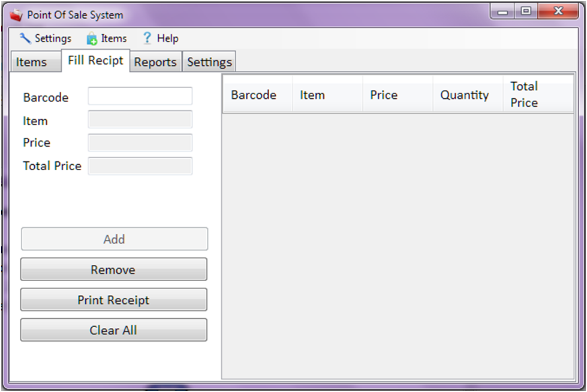Click the Barcode label in the form
Viewport: 587px width, 392px height.
click(46, 97)
